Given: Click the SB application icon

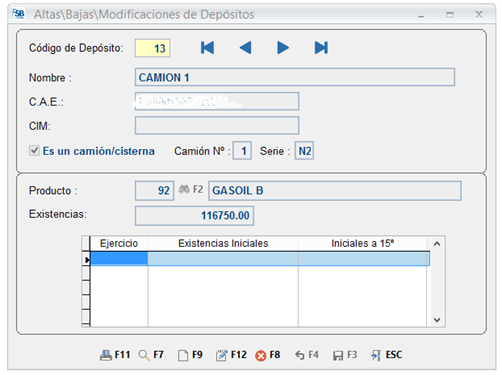Looking at the screenshot, I should (18, 14).
